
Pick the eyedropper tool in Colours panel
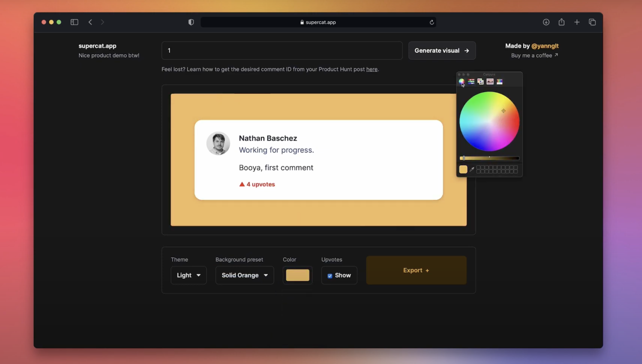pyautogui.click(x=472, y=169)
